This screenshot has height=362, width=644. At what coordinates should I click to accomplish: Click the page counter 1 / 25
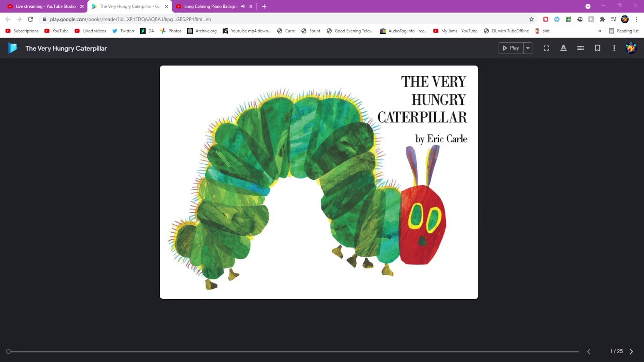coord(617,351)
